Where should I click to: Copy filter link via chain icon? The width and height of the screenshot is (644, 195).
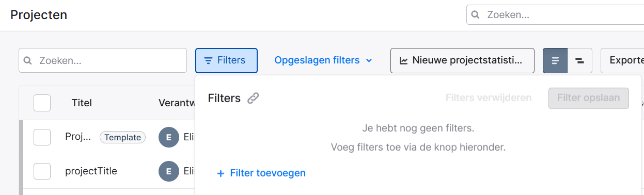tap(253, 99)
